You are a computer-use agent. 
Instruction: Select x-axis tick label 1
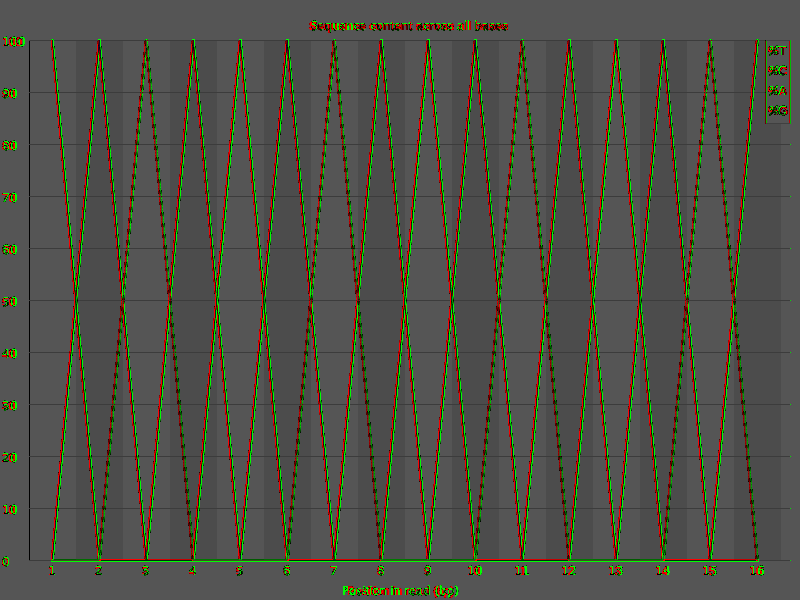pyautogui.click(x=52, y=571)
